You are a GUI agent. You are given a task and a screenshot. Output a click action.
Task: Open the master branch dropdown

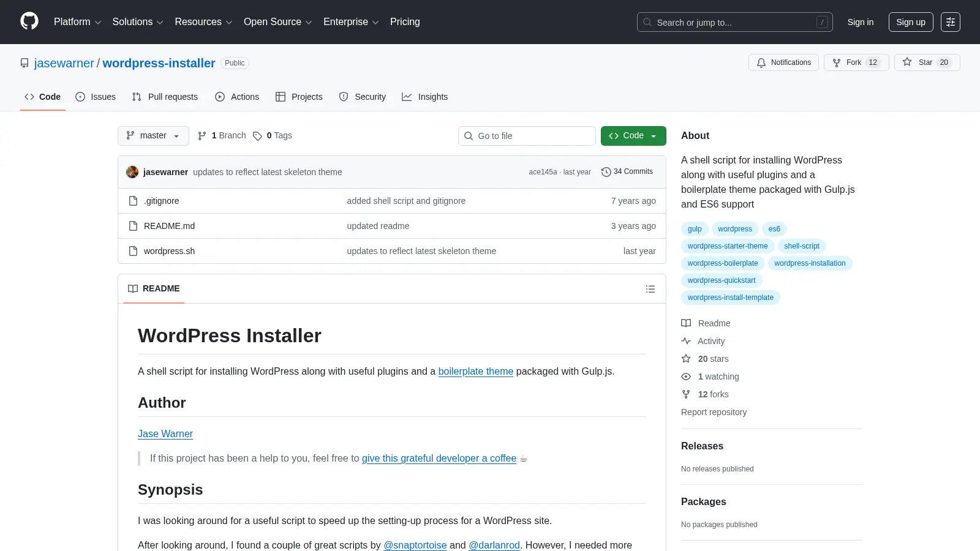point(153,136)
